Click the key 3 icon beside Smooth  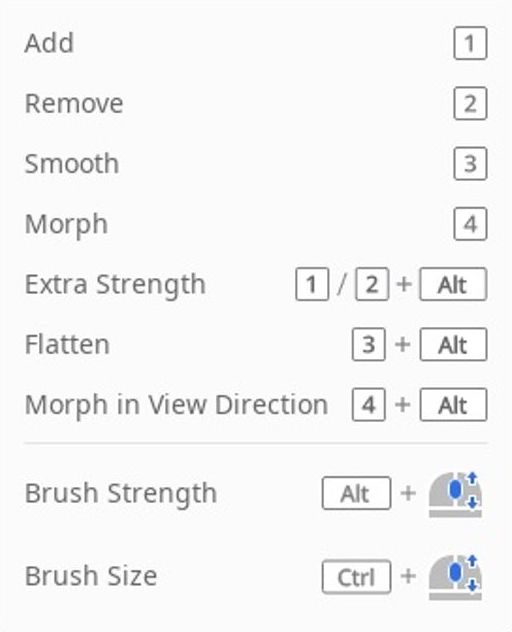(x=470, y=164)
